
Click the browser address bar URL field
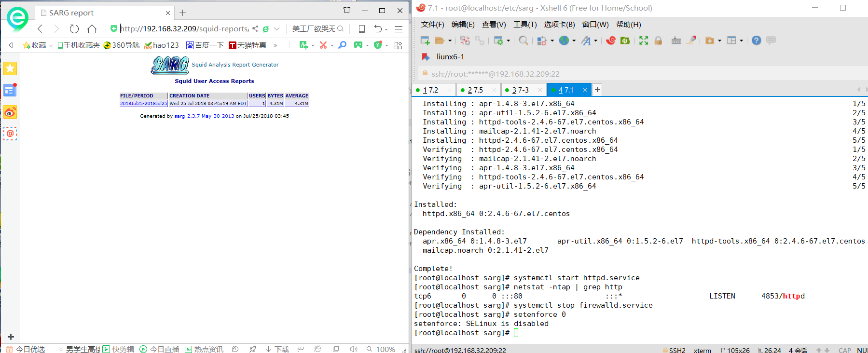[x=184, y=29]
